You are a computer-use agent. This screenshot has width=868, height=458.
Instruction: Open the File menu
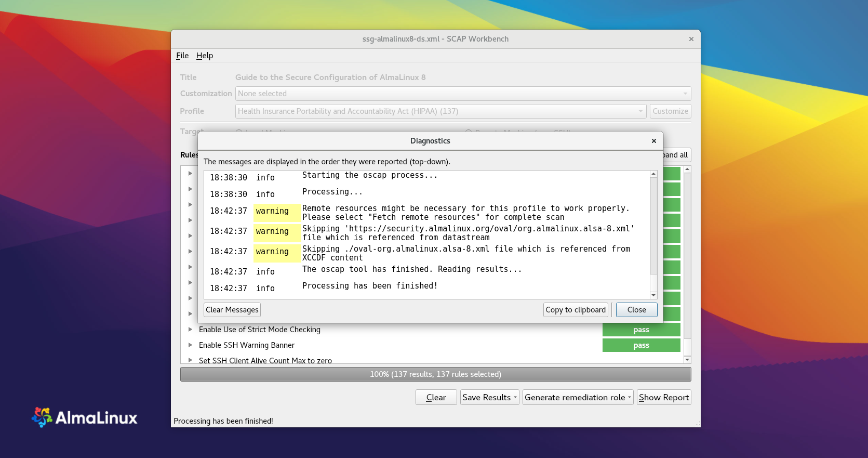coord(182,56)
